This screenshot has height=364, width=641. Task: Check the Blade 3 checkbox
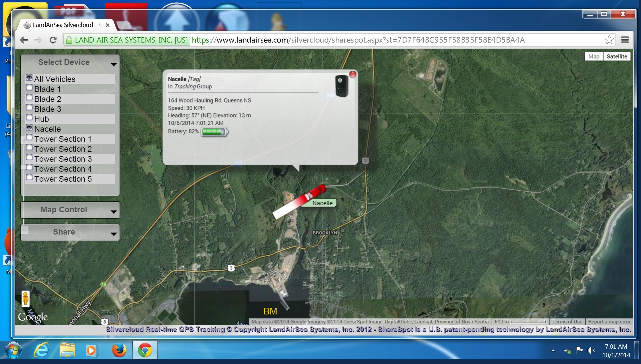pyautogui.click(x=29, y=107)
